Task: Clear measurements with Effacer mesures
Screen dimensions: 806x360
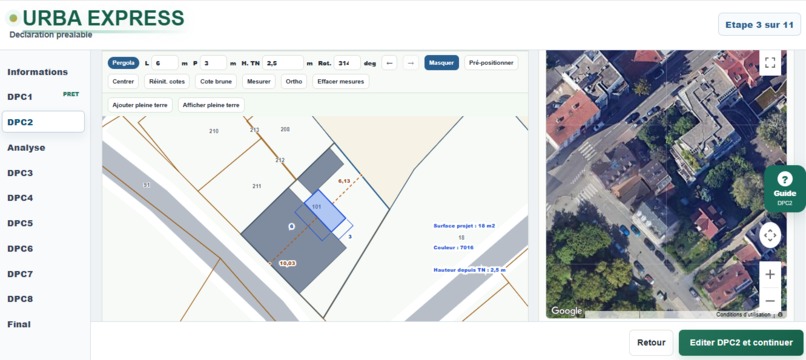Action: coord(341,81)
